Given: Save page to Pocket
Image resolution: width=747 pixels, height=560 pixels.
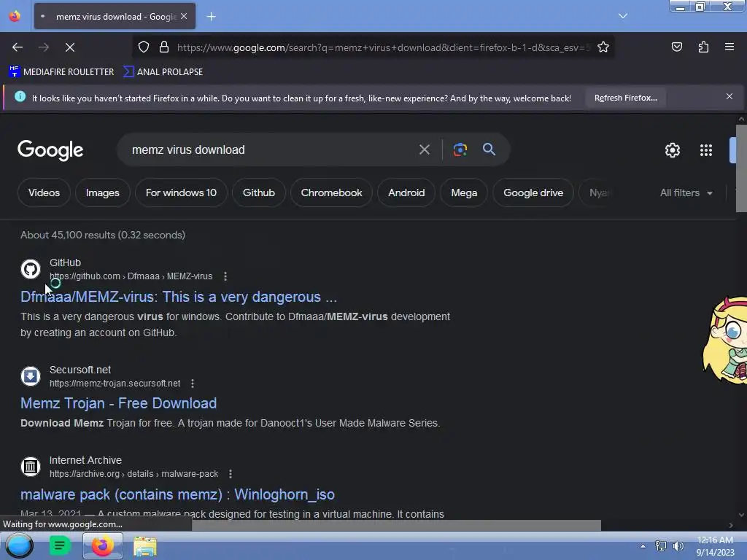Looking at the screenshot, I should tap(676, 47).
